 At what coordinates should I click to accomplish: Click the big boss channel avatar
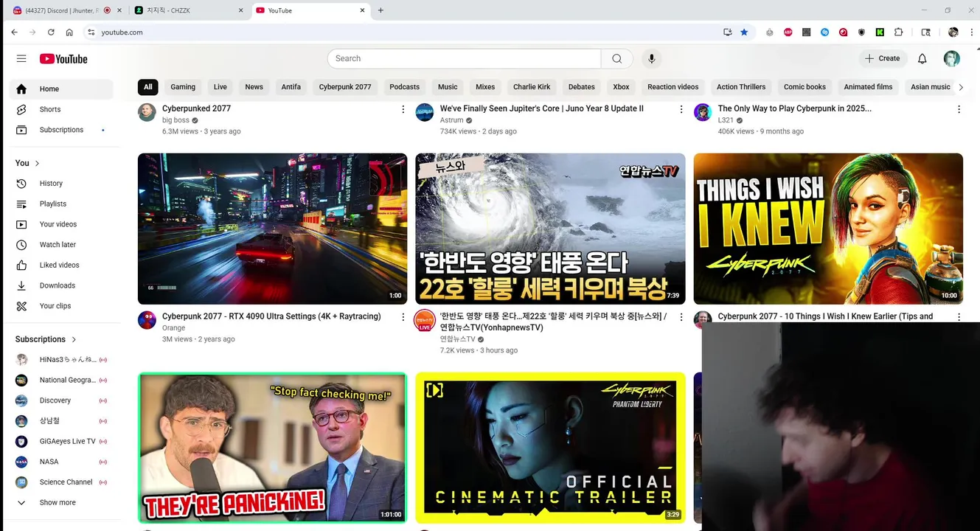[x=147, y=112]
